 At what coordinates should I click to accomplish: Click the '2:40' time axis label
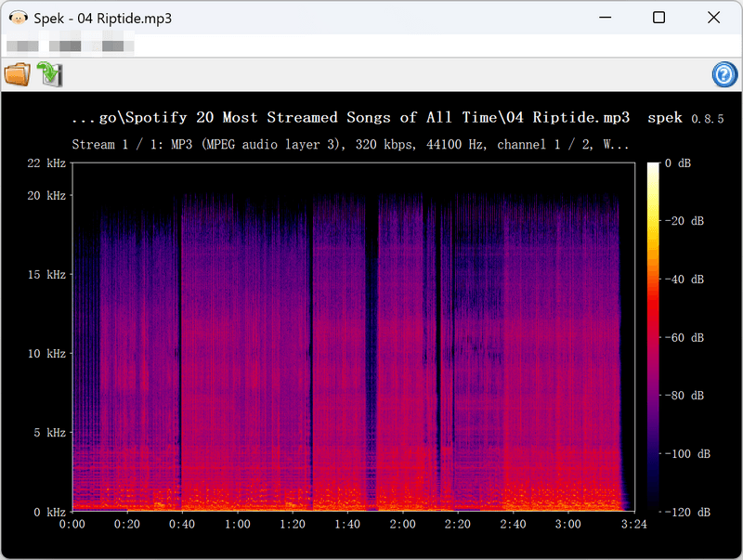point(513,525)
